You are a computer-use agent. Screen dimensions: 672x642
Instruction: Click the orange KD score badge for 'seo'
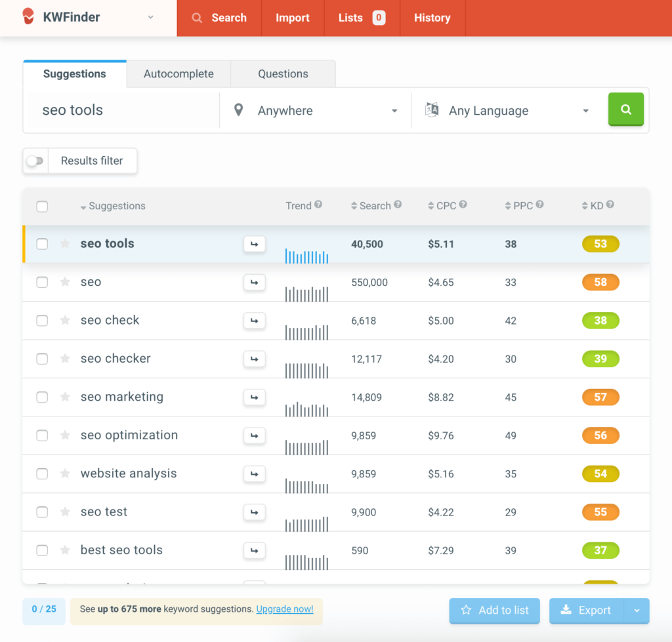pyautogui.click(x=600, y=282)
